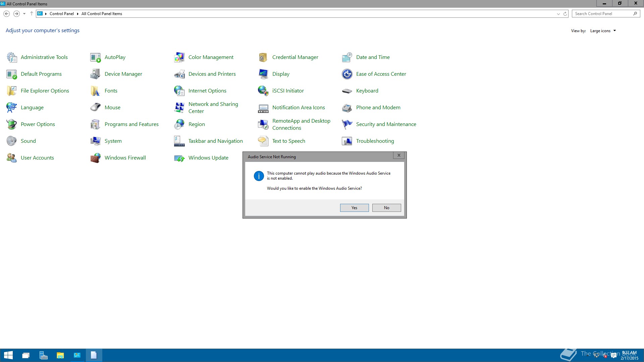The image size is (644, 362).
Task: Open Network and Sharing Center icon
Action: 179,108
